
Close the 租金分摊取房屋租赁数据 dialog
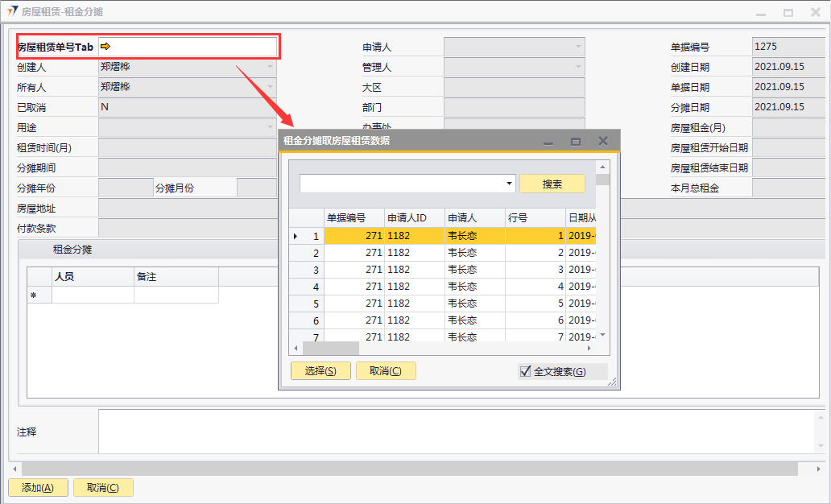coord(602,141)
